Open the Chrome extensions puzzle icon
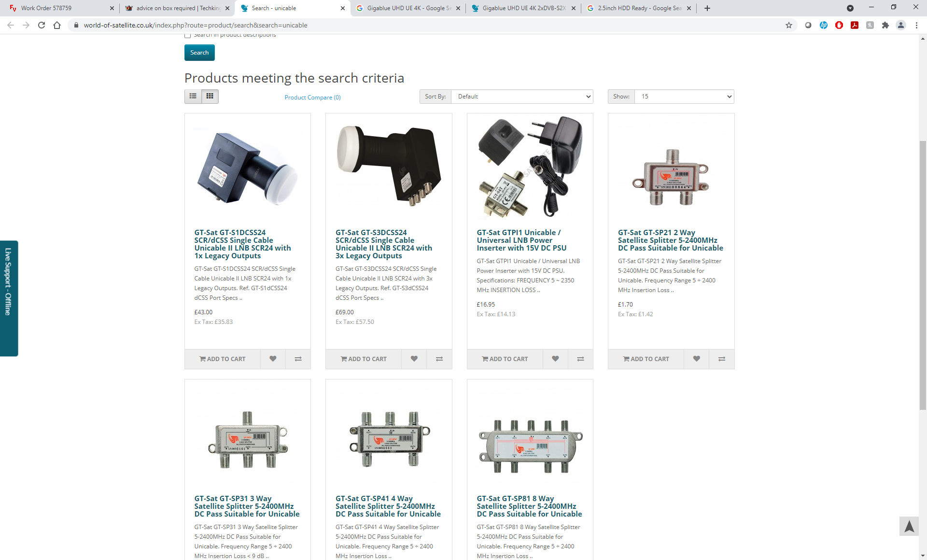Image resolution: width=927 pixels, height=560 pixels. pos(885,25)
